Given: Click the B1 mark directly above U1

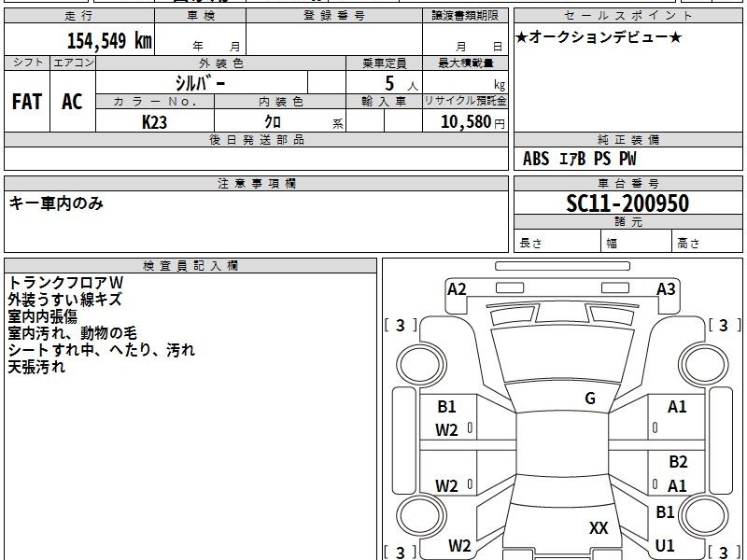Looking at the screenshot, I should 665,511.
